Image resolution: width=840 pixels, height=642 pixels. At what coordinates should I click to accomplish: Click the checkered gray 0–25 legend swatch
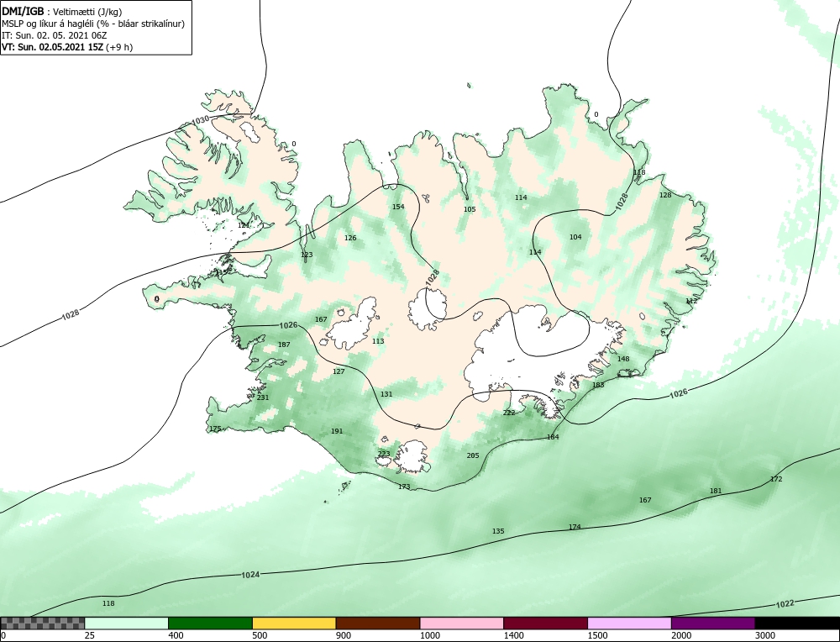pos(42,623)
